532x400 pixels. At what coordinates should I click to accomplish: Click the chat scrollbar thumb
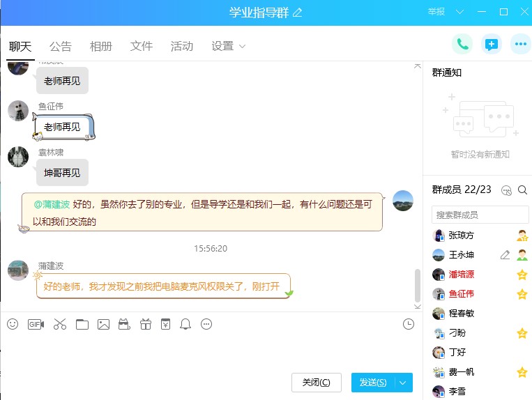coord(418,285)
